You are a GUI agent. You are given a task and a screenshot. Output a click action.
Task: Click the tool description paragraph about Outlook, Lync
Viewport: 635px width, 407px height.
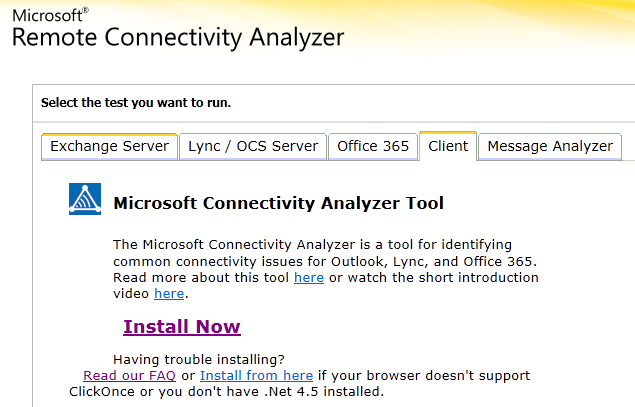click(x=326, y=269)
